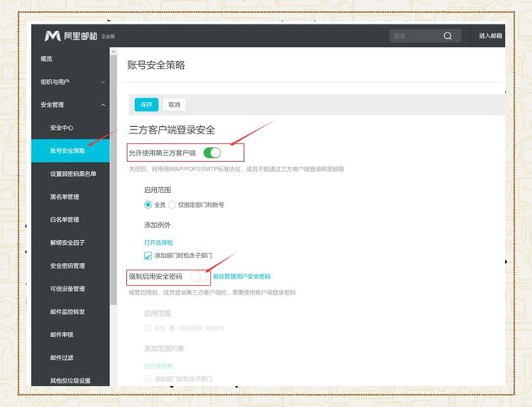Click the blue 保存 button
Viewport: 532px width, 407px height.
[x=146, y=104]
